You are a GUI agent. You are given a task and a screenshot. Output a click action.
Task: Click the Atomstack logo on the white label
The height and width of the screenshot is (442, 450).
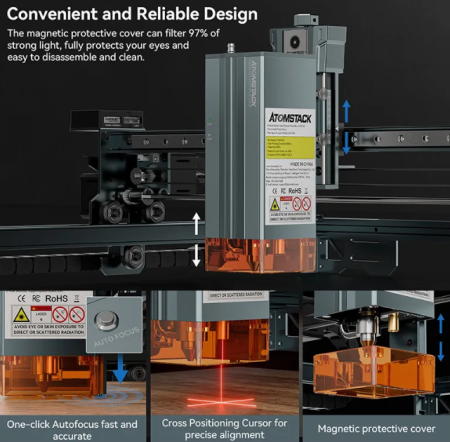[x=290, y=118]
